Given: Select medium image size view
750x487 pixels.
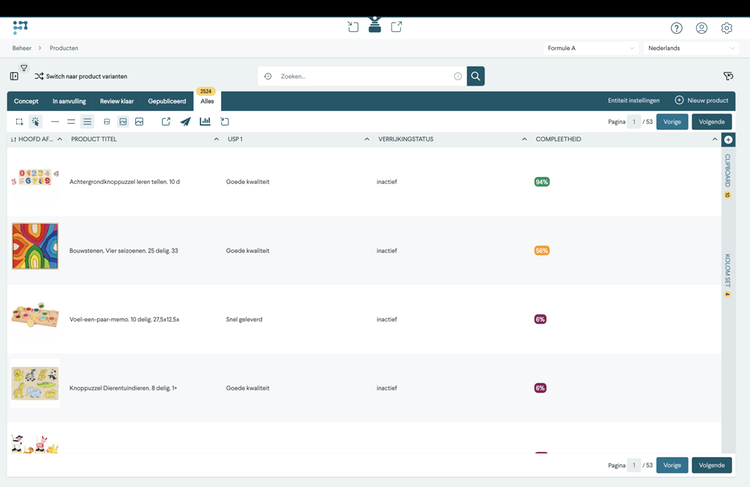Looking at the screenshot, I should pos(123,122).
